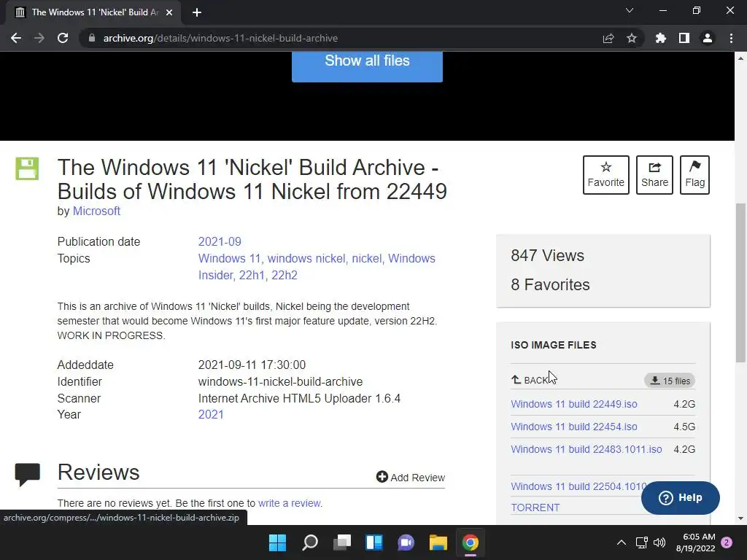Click the Chrome icon on the taskbar
Image resolution: width=747 pixels, height=560 pixels.
pyautogui.click(x=471, y=542)
